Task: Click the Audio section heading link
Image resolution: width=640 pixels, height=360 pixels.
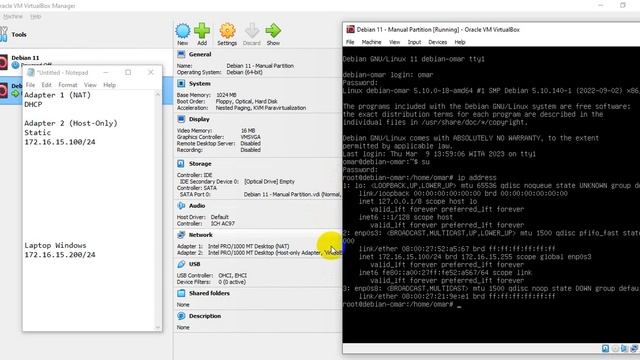Action: [197, 206]
